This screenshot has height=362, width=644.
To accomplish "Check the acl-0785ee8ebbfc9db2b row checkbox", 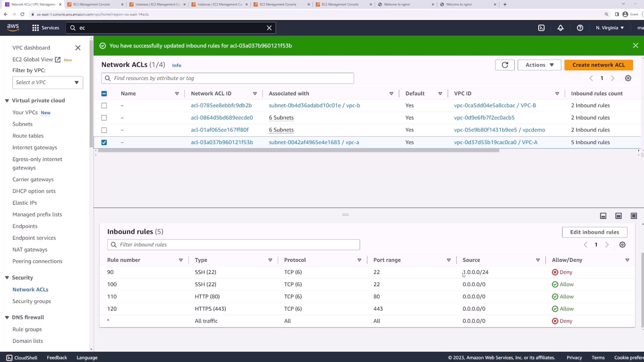I will [x=104, y=106].
